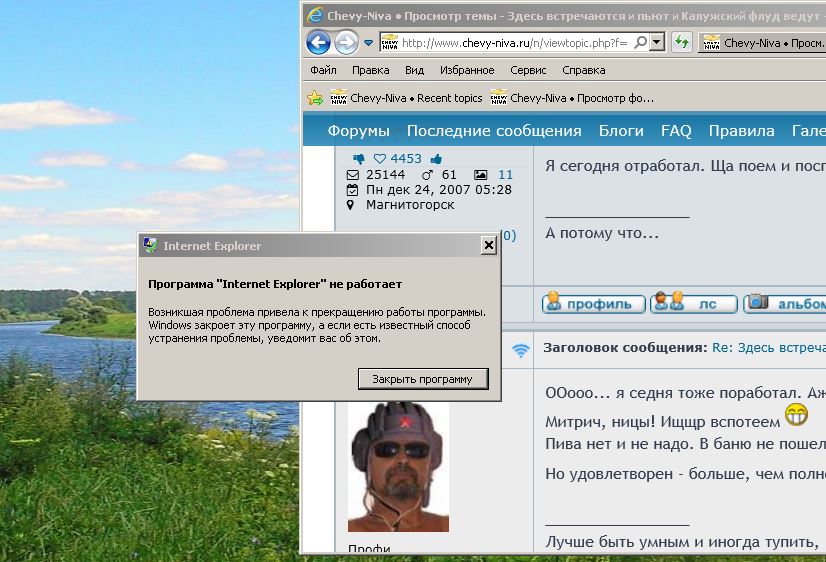Open the Файл menu
The image size is (826, 562).
[323, 70]
